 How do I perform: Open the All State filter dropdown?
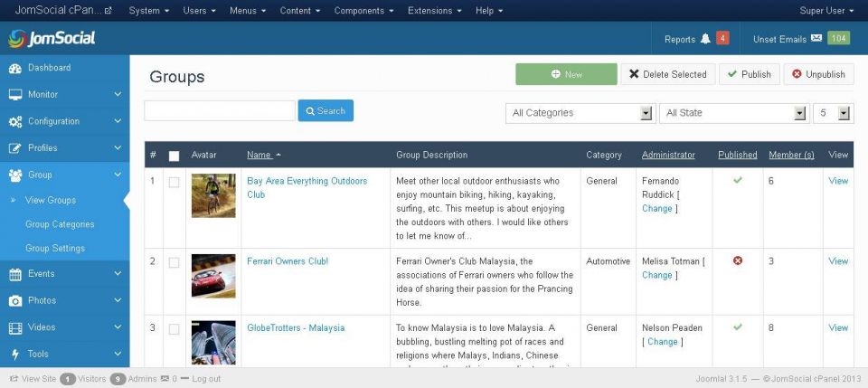click(734, 113)
